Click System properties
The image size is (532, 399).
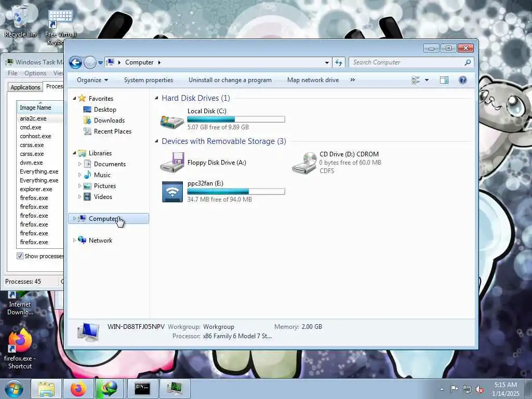(x=149, y=80)
